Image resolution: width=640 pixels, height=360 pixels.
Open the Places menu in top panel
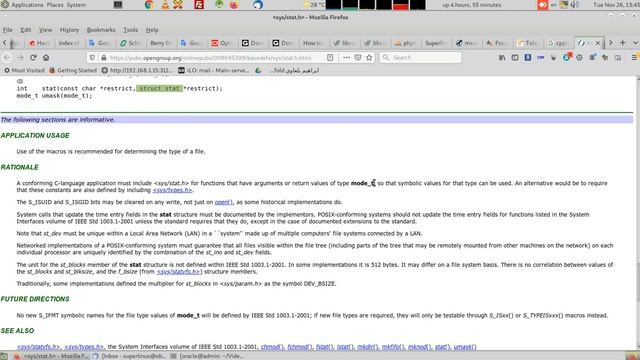(55, 5)
